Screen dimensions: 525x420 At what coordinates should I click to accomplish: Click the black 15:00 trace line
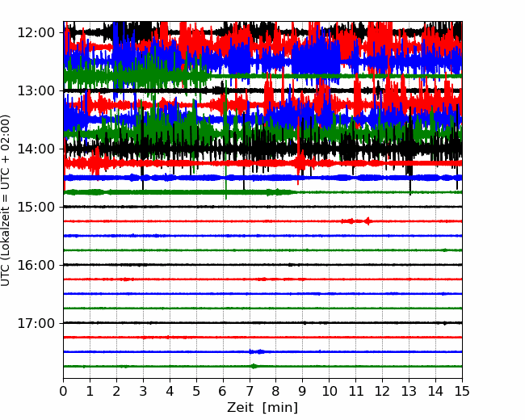pos(262,207)
